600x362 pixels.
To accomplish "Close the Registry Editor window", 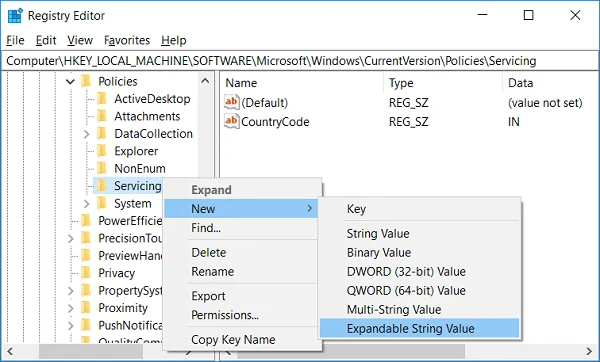I will [x=575, y=15].
